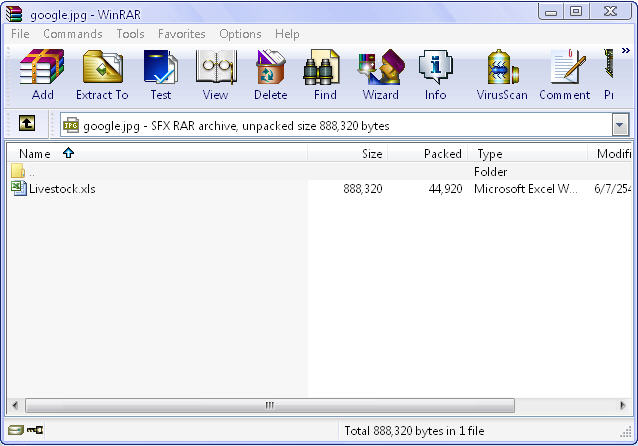Screen dimensions: 638x446
Task: Open the Commands menu
Action: [73, 34]
